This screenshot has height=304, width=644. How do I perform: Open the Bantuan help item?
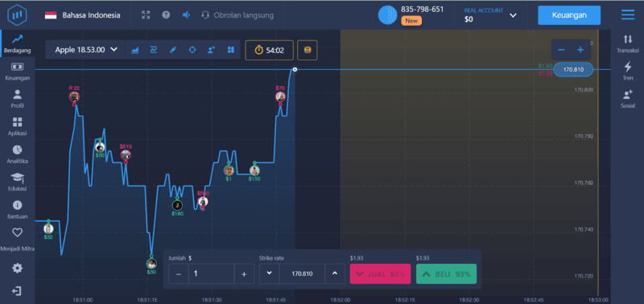point(17,210)
